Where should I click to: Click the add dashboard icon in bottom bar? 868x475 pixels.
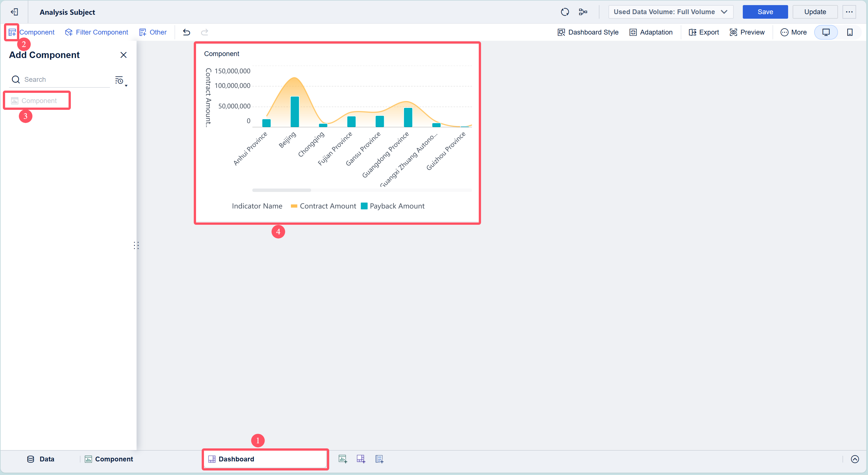pyautogui.click(x=361, y=459)
